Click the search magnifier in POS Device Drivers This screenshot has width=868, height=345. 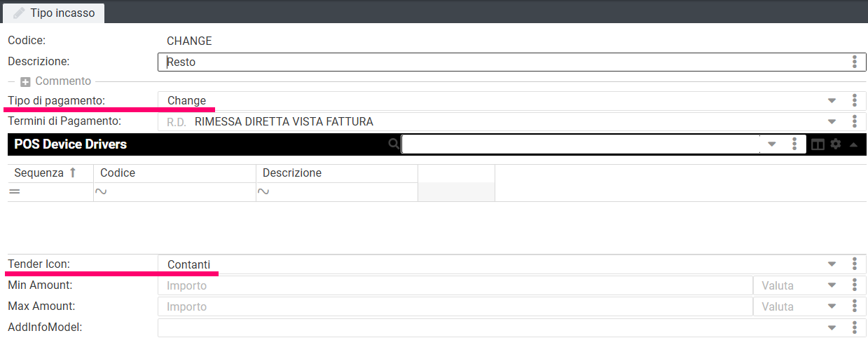[394, 144]
